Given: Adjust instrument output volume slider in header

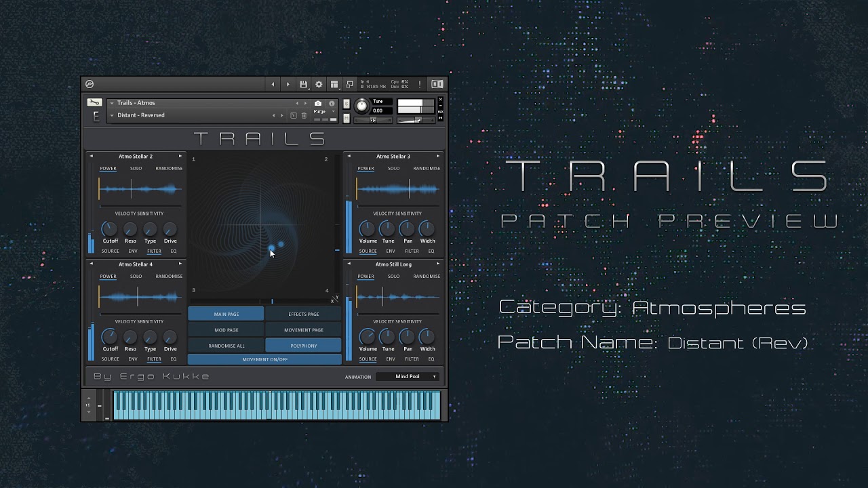Looking at the screenshot, I should click(416, 121).
